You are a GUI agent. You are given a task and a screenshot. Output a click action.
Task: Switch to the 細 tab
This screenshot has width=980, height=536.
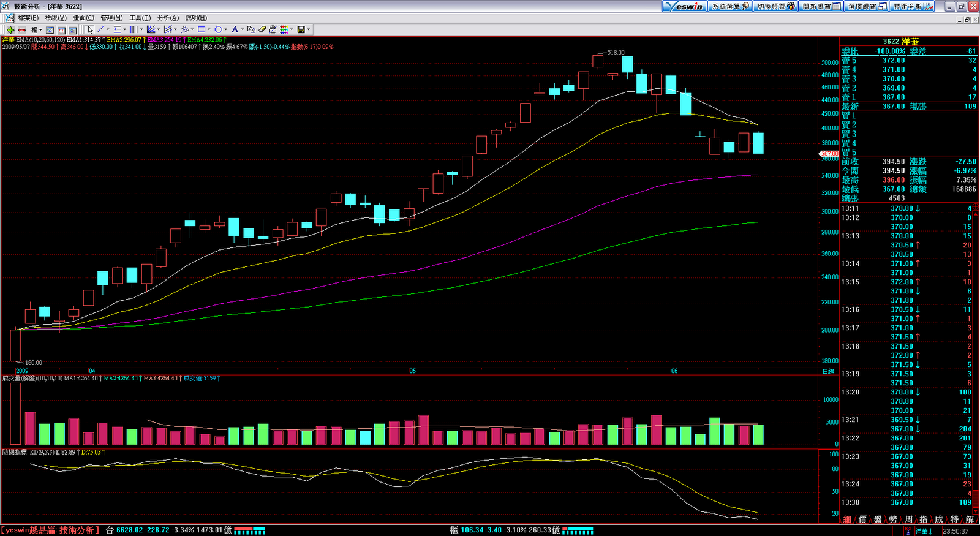pos(848,519)
